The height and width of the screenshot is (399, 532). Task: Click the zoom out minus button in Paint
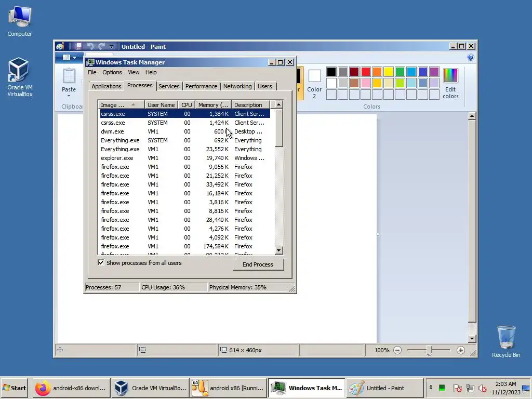(x=397, y=350)
